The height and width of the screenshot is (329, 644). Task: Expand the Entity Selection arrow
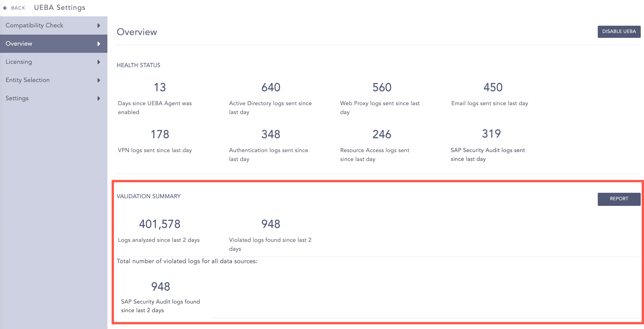[99, 80]
